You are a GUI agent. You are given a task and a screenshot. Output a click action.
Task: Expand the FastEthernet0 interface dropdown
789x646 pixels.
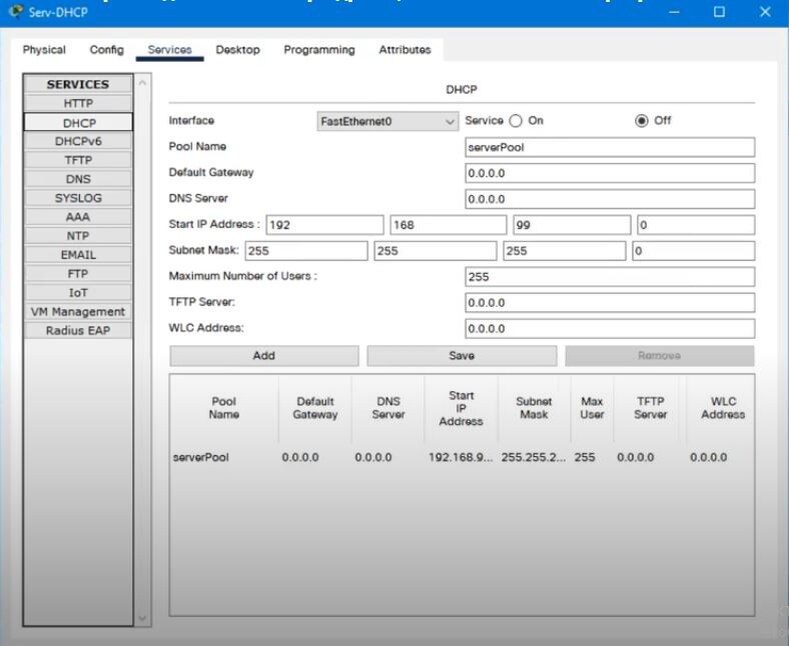387,121
